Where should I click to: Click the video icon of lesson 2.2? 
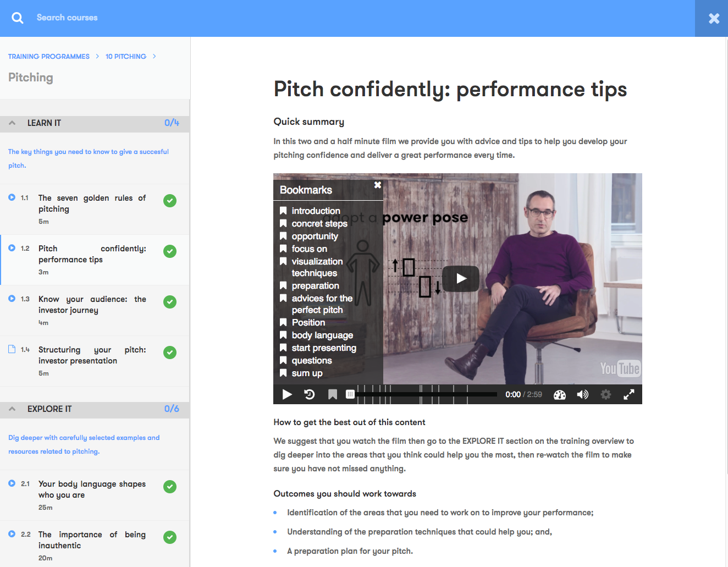pyautogui.click(x=12, y=533)
